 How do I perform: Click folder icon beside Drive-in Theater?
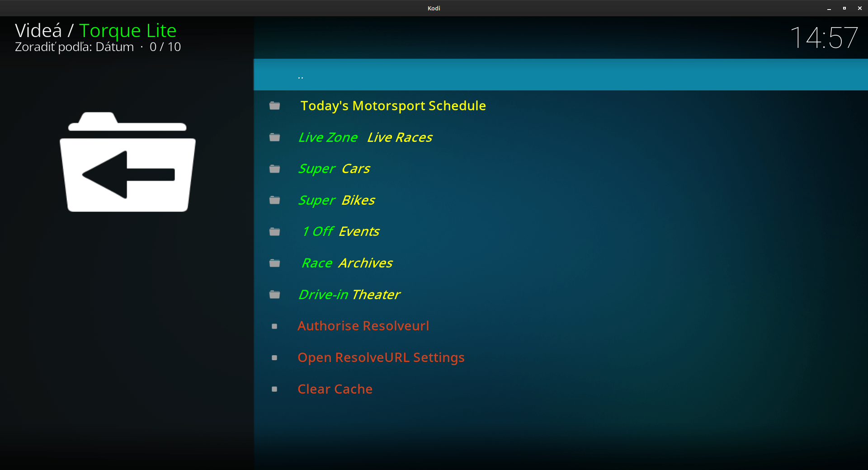[274, 295]
